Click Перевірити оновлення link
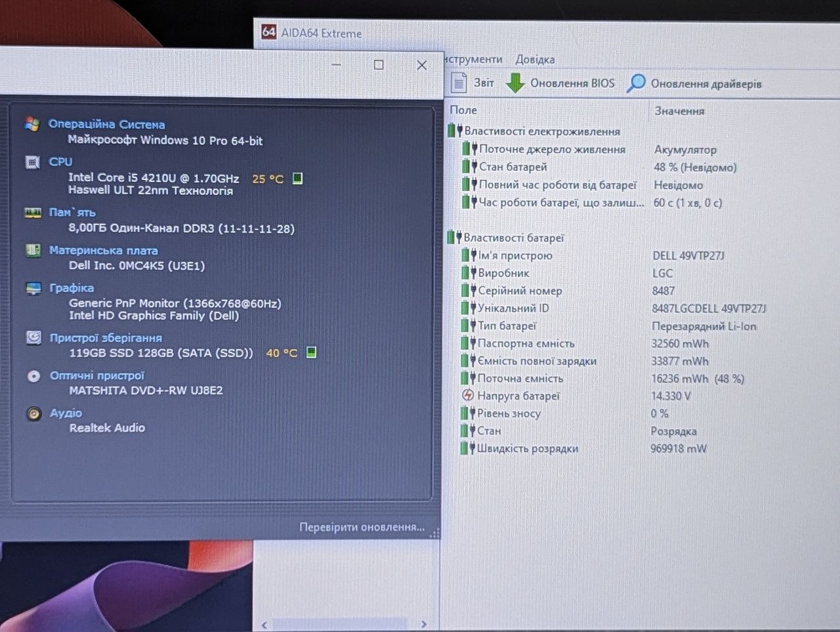The height and width of the screenshot is (632, 840). coord(362,527)
